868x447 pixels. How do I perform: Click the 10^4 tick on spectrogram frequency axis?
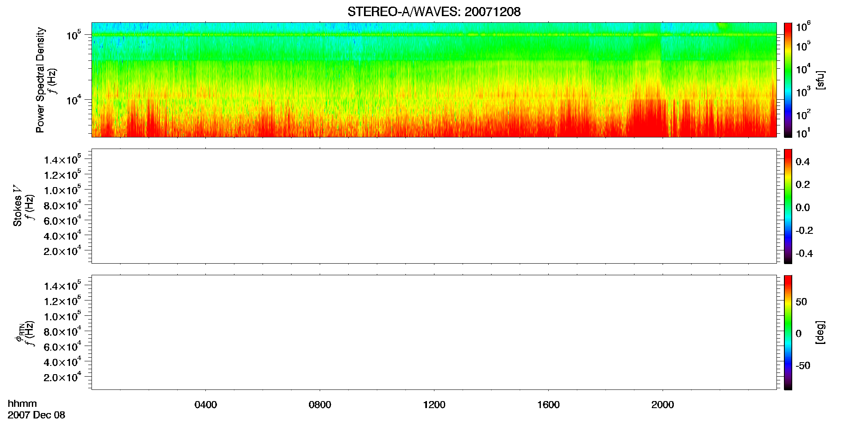pyautogui.click(x=73, y=100)
